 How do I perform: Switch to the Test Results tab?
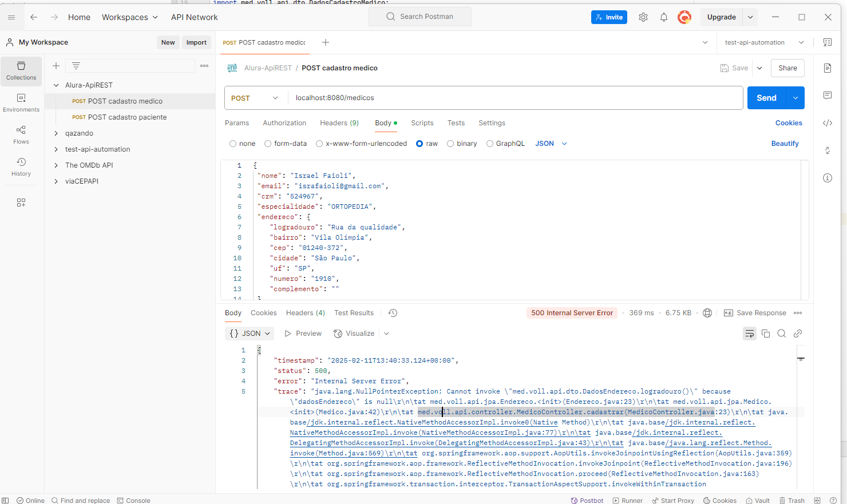coord(354,313)
